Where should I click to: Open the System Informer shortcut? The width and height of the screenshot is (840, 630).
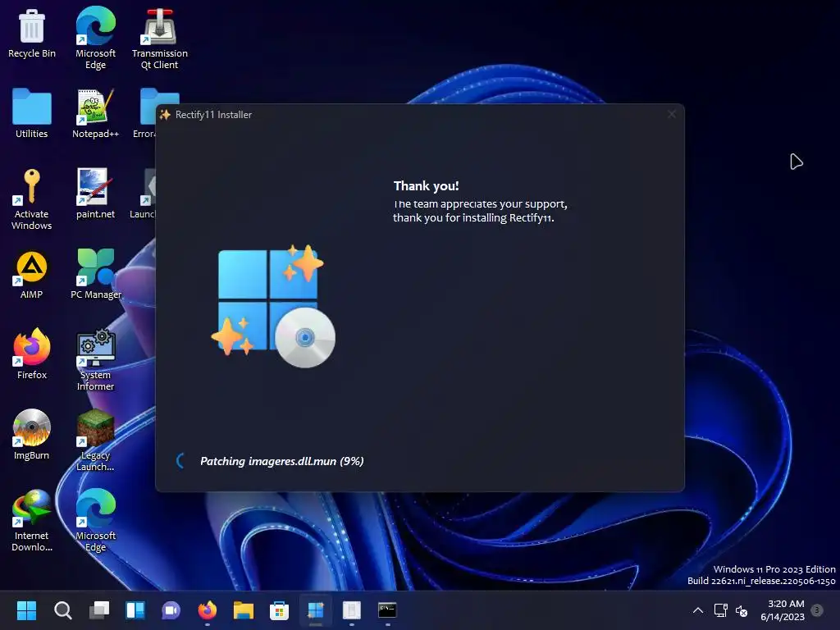95,360
